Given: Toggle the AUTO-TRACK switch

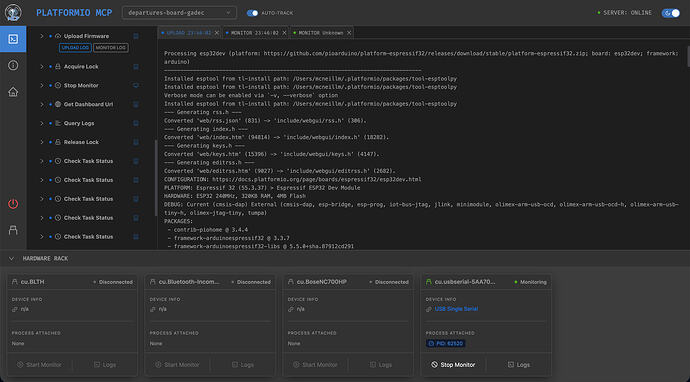Looking at the screenshot, I should pos(253,13).
